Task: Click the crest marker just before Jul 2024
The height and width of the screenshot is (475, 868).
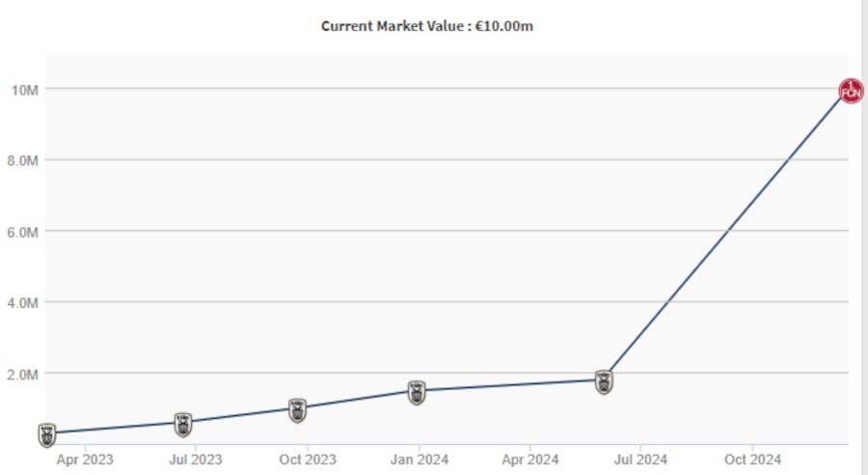Action: coord(604,381)
